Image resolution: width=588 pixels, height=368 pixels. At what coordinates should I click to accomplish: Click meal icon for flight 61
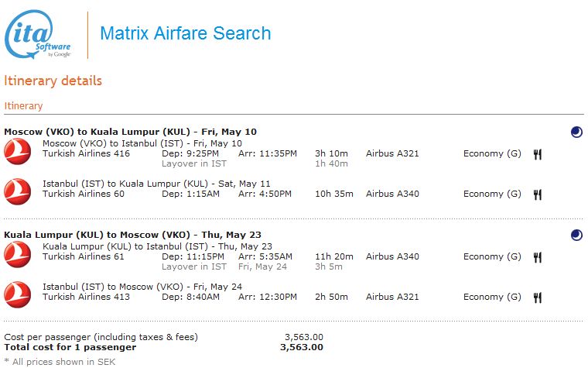pos(538,257)
